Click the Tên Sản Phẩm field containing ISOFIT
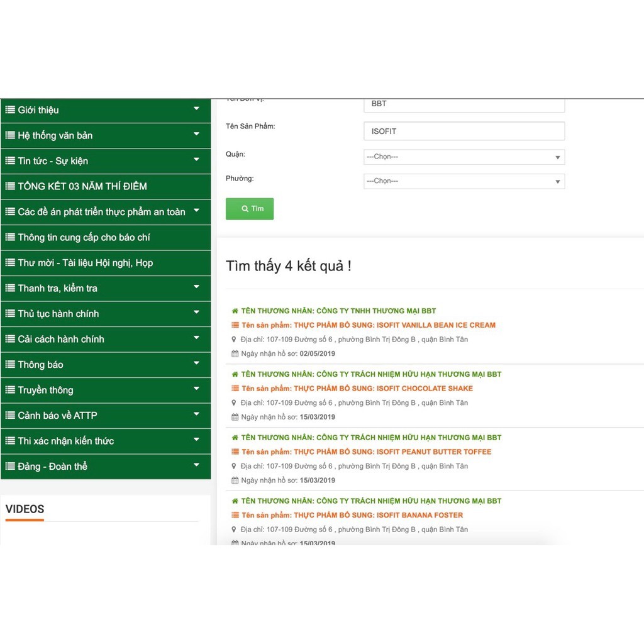 pos(464,131)
